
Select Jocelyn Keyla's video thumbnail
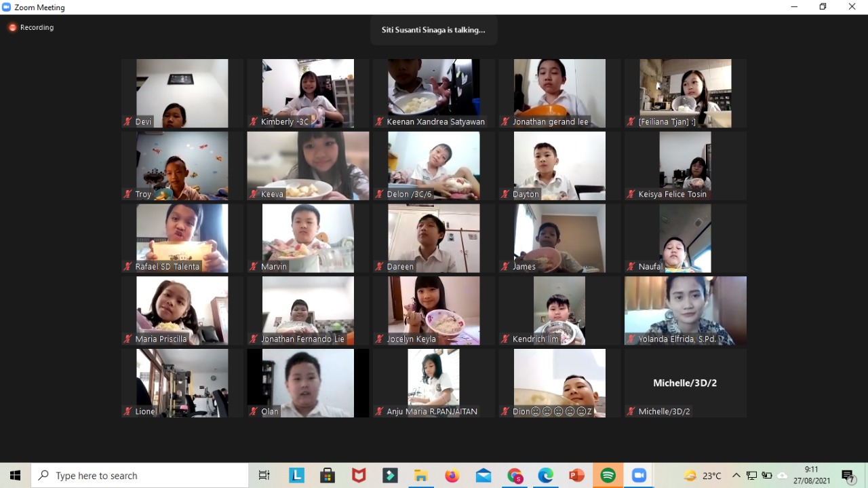(434, 310)
